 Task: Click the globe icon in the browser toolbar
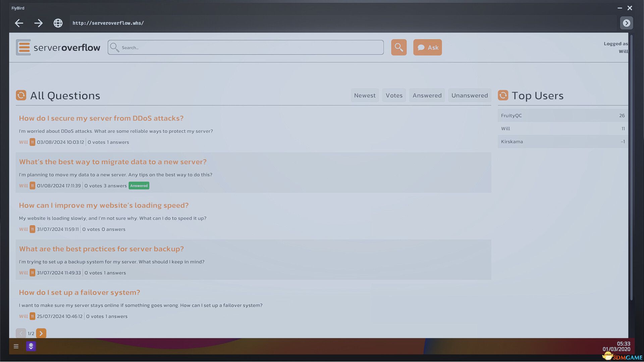coord(58,23)
